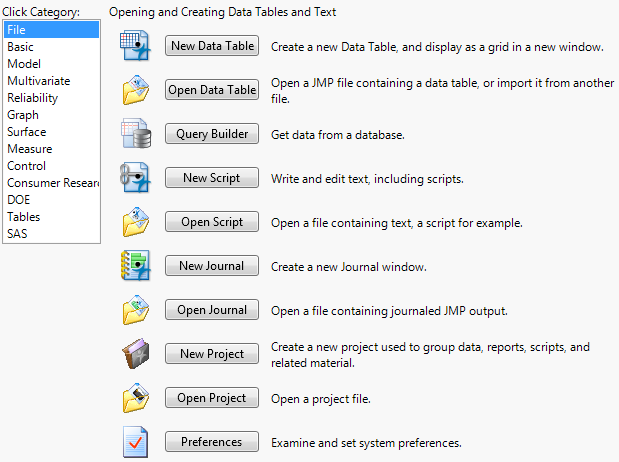Click the New Journal notebook icon
The image size is (619, 462).
pos(134,266)
